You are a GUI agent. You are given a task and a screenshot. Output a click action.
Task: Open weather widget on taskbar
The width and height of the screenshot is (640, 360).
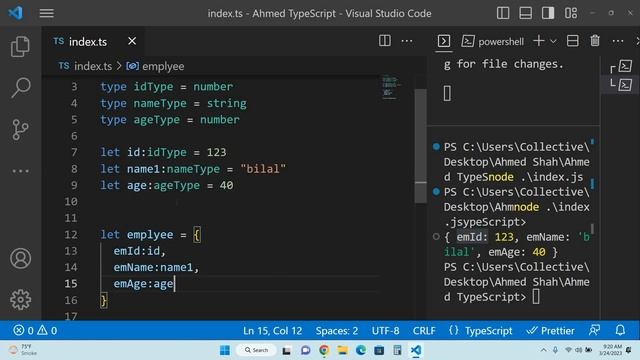23,350
